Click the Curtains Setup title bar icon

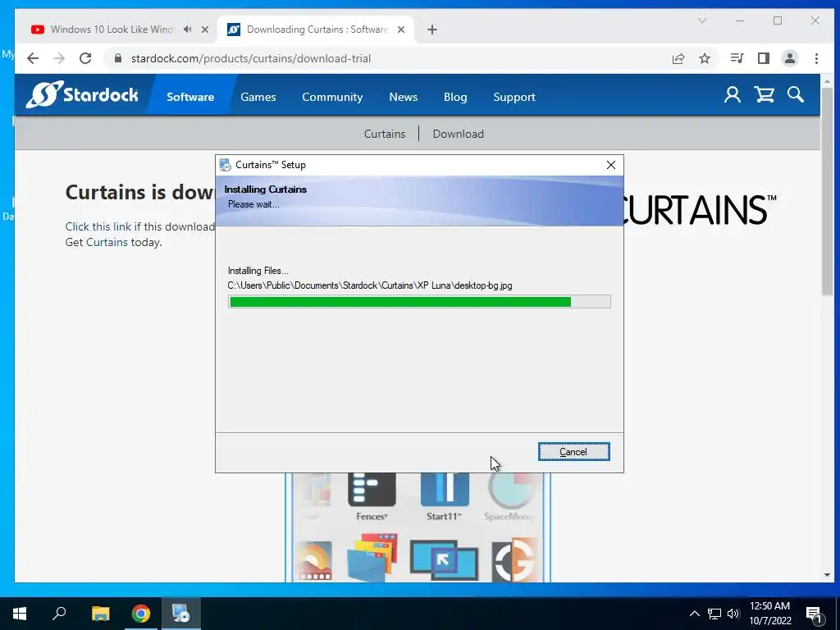pos(226,165)
